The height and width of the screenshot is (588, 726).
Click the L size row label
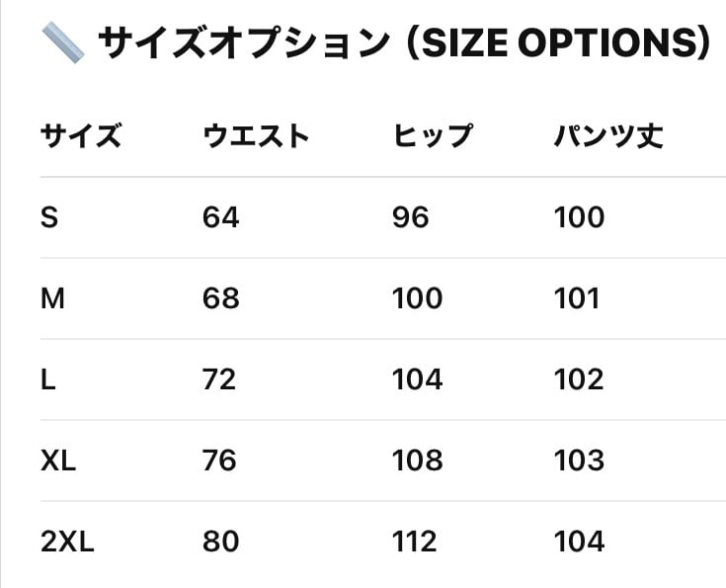[47, 379]
